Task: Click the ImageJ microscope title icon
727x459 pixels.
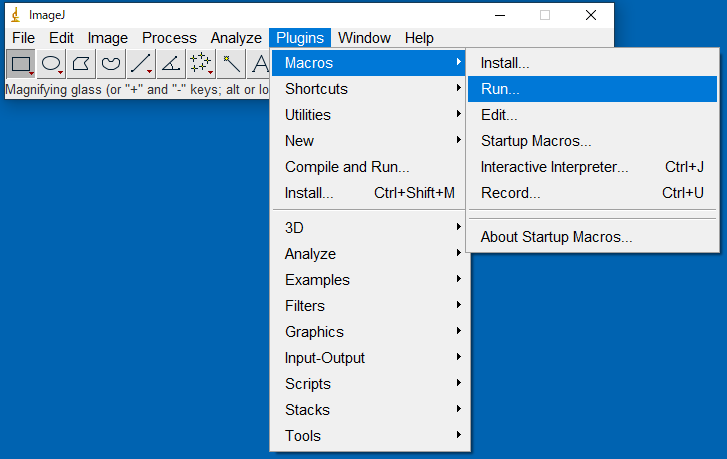Action: click(16, 15)
